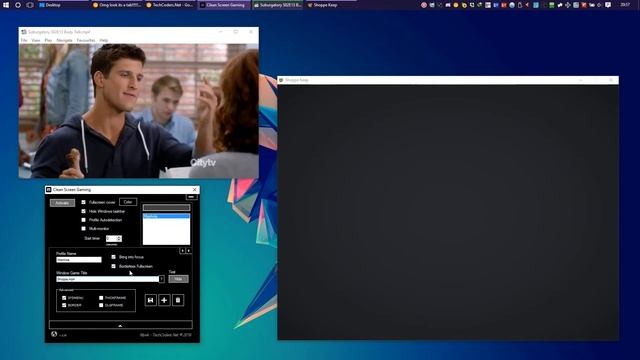Click the Profile Name input field
This screenshot has width=640, height=360.
79,260
